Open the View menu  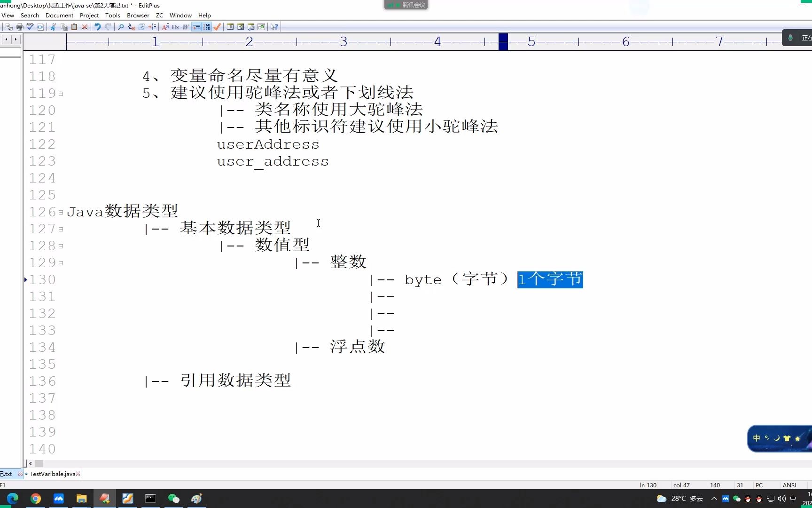click(x=8, y=15)
